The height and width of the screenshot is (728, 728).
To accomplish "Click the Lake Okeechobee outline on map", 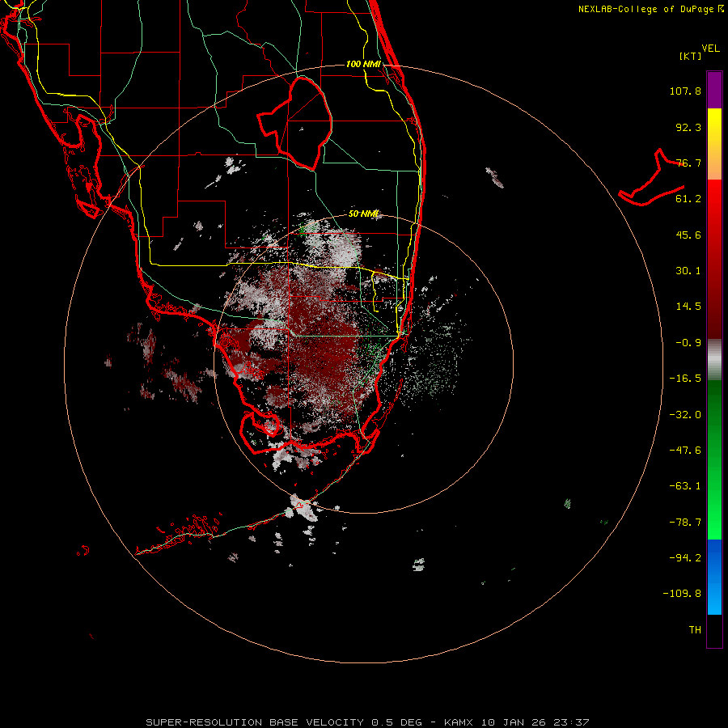I will 294,124.
